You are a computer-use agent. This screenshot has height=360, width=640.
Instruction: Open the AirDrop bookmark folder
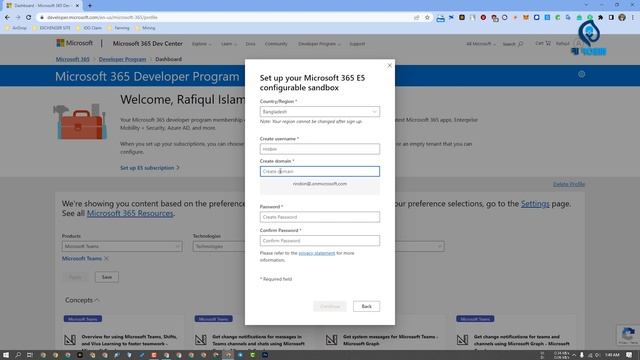pyautogui.click(x=16, y=28)
